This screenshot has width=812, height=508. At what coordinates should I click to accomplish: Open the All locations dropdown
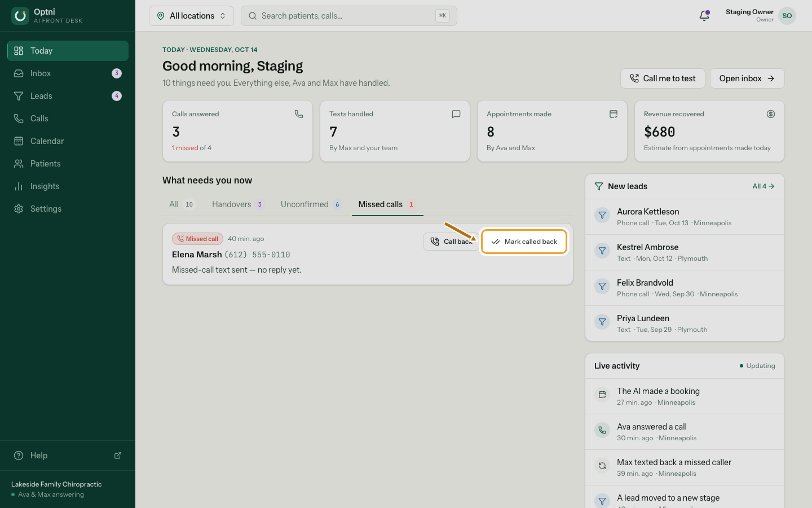pyautogui.click(x=191, y=16)
